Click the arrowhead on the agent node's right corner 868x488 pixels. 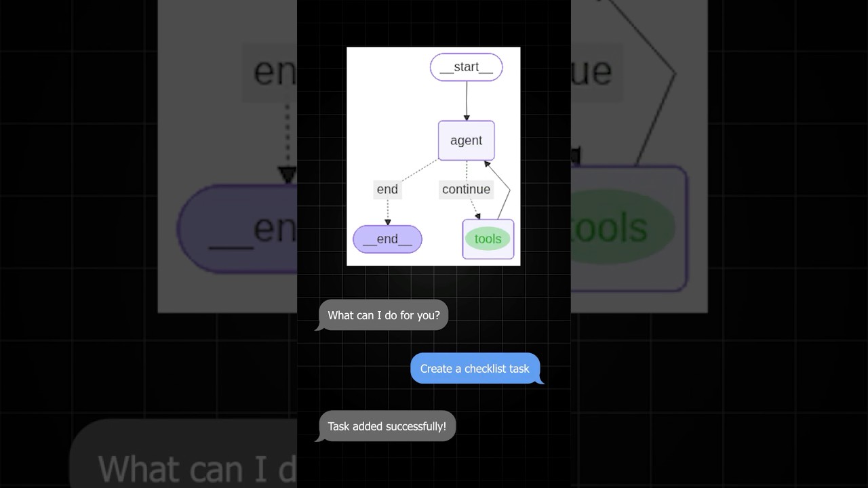(x=487, y=163)
